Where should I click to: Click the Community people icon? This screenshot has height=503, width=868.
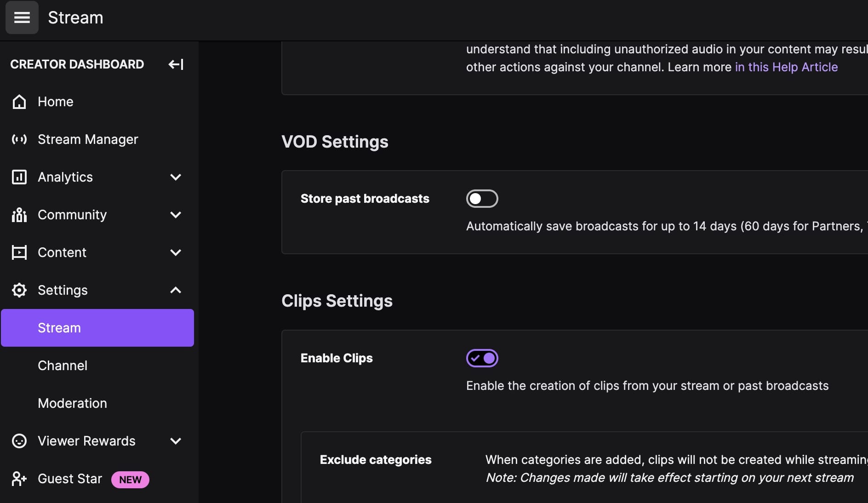[x=19, y=215]
